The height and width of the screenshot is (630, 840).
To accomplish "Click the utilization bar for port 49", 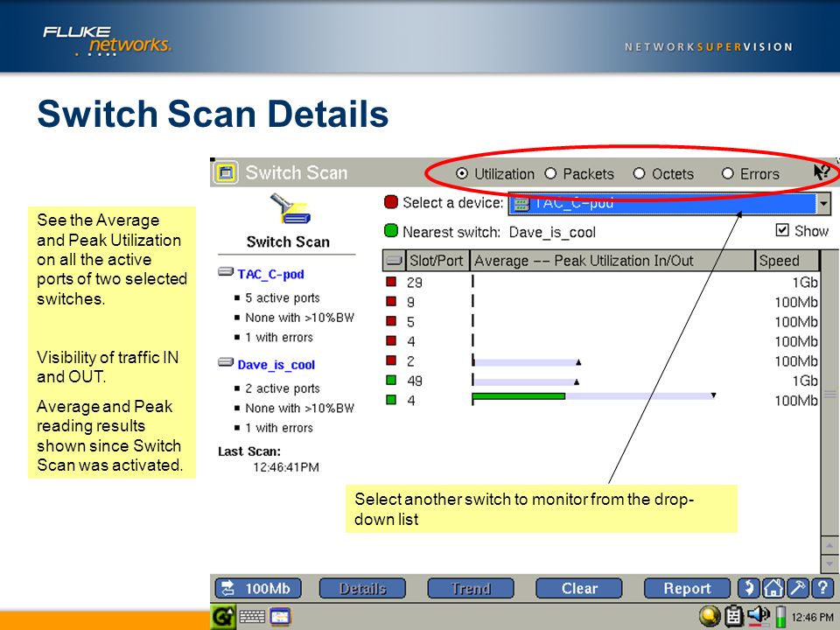I will pyautogui.click(x=526, y=382).
